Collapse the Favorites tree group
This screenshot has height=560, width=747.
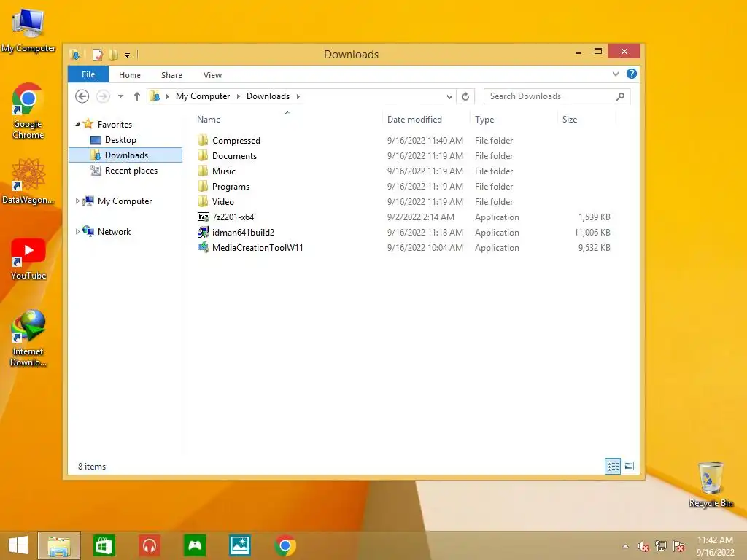click(77, 124)
